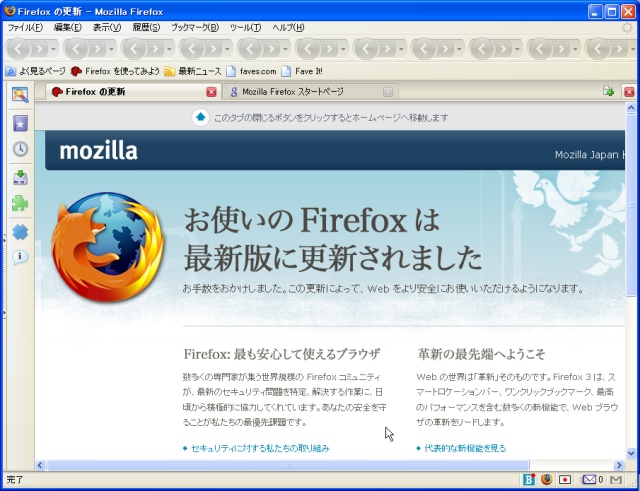Image resolution: width=640 pixels, height=491 pixels.
Task: Open 代表的な新機能を見る link
Action: click(x=465, y=448)
